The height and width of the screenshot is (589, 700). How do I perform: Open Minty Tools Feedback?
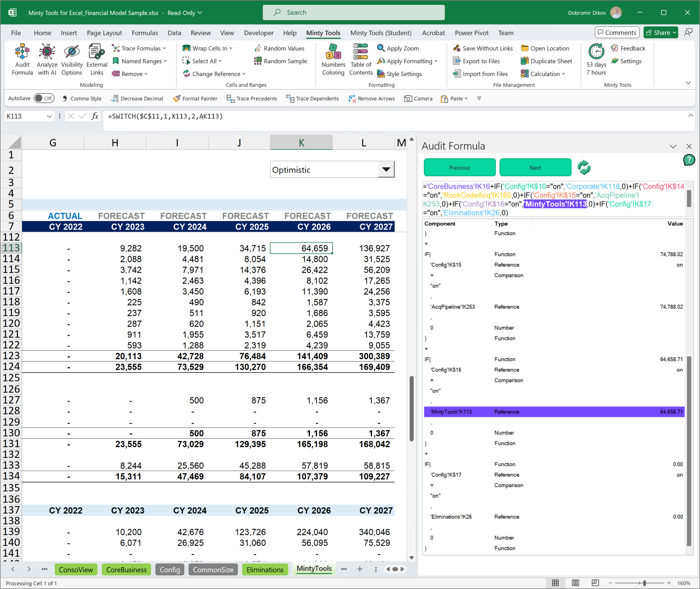pos(628,48)
